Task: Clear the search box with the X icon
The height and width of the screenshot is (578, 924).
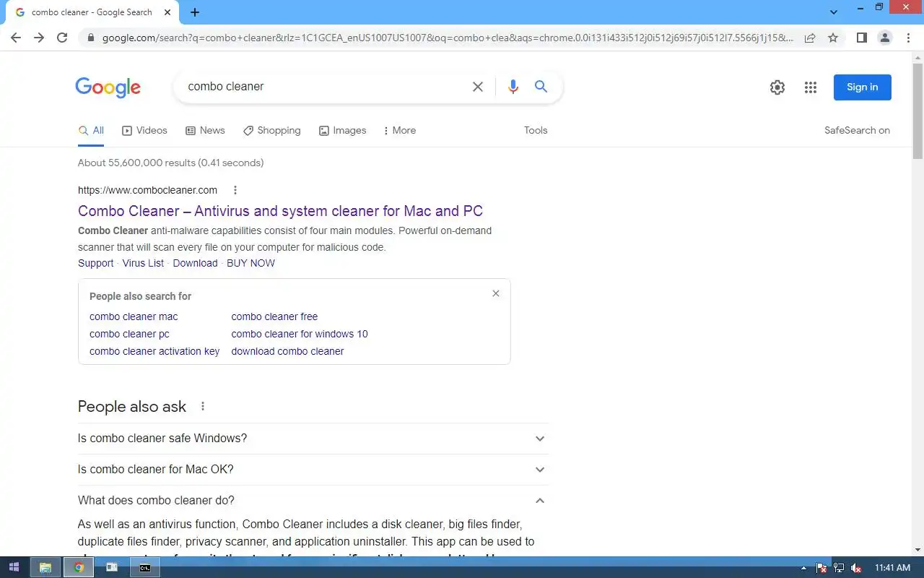Action: [x=478, y=87]
